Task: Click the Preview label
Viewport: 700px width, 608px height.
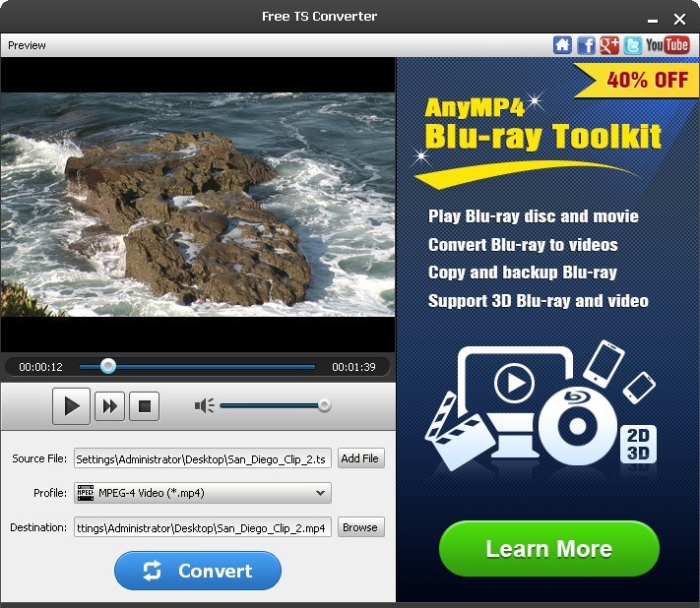Action: [x=27, y=45]
